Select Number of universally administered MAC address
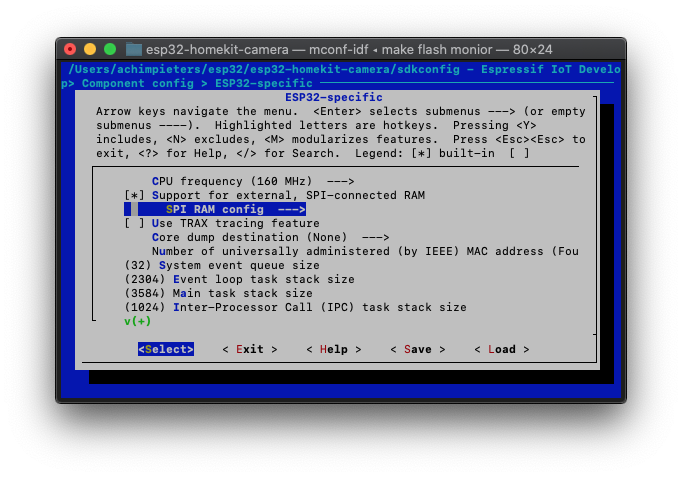The width and height of the screenshot is (682, 477). click(365, 251)
